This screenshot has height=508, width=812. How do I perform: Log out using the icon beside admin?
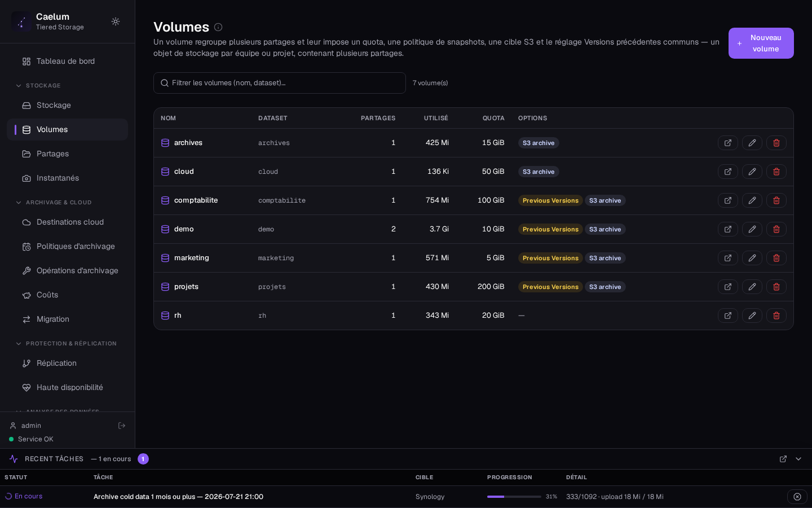(x=122, y=426)
